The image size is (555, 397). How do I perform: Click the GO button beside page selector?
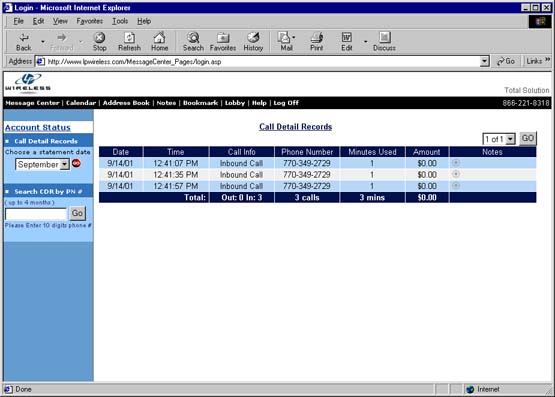pyautogui.click(x=528, y=138)
